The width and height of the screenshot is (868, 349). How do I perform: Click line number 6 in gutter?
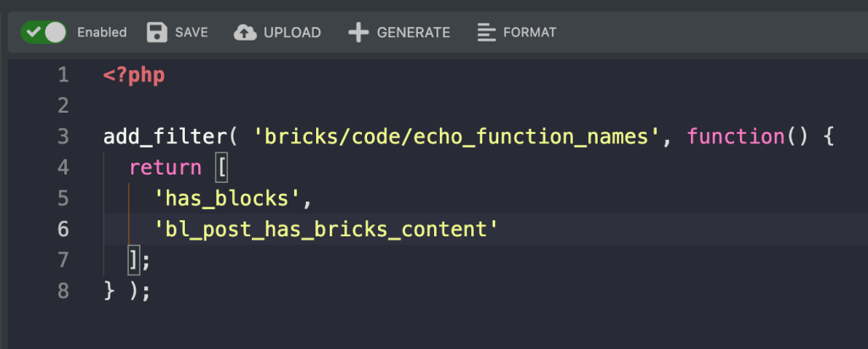coord(64,229)
